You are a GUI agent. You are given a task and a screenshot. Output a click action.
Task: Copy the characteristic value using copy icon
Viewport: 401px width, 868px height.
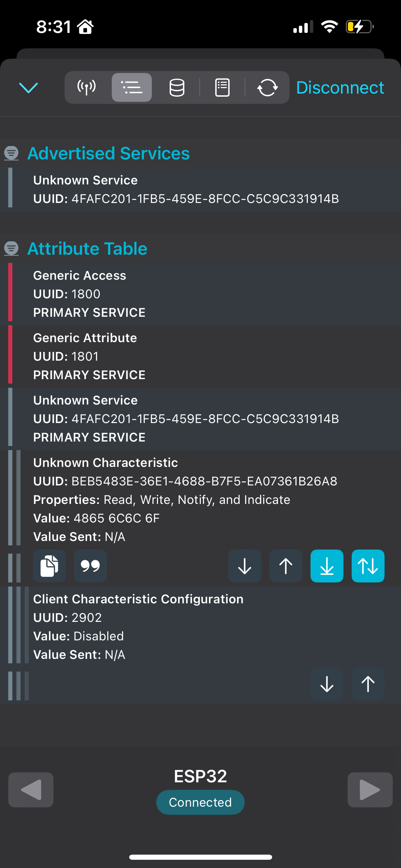click(x=49, y=566)
